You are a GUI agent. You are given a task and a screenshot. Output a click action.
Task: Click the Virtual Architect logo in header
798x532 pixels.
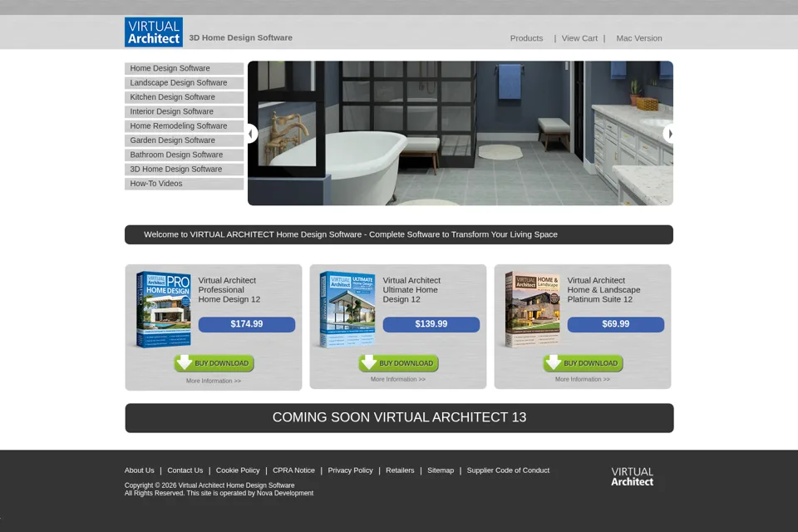(x=154, y=32)
